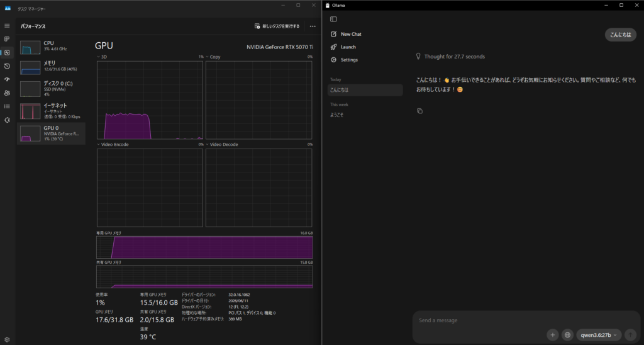Open Launch in Ollama sidebar
Screen dimensions: 644x345
click(343, 47)
